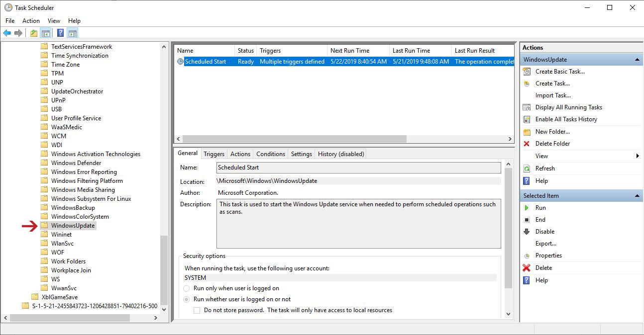The image size is (644, 335).
Task: Click the End task stop icon
Action: pyautogui.click(x=527, y=220)
